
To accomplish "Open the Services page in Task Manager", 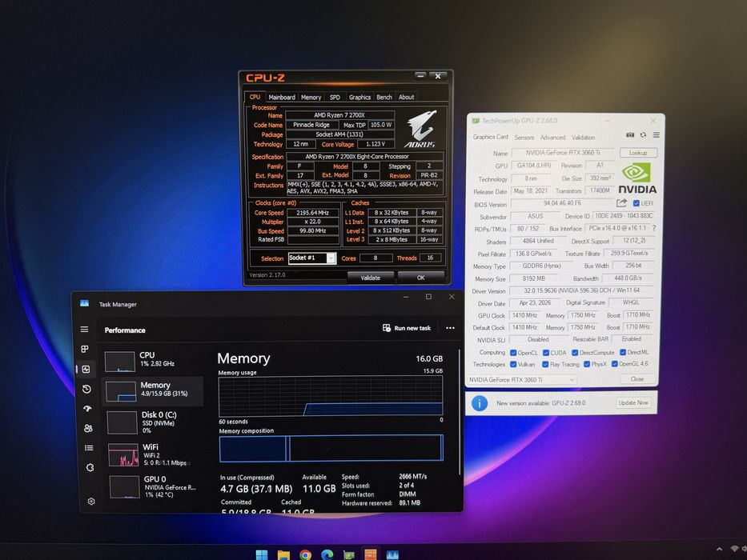I will coord(90,468).
